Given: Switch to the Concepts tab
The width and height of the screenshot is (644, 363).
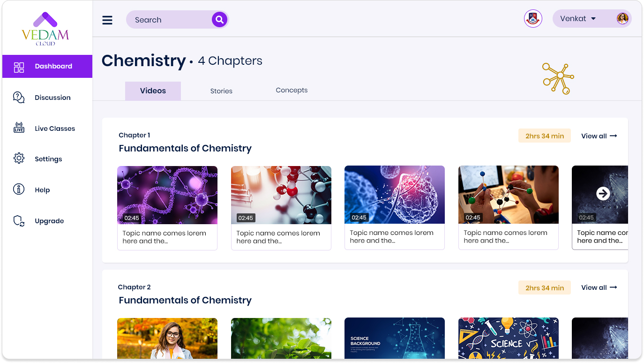Looking at the screenshot, I should point(292,90).
